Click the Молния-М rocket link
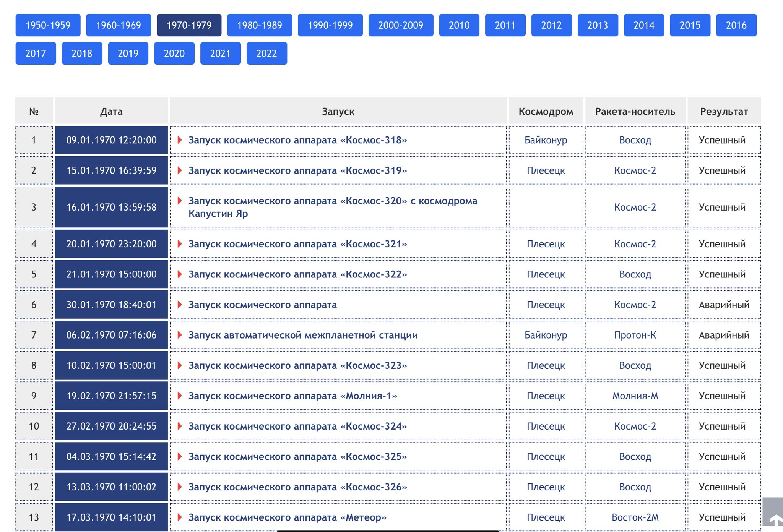The height and width of the screenshot is (532, 783). (x=635, y=396)
